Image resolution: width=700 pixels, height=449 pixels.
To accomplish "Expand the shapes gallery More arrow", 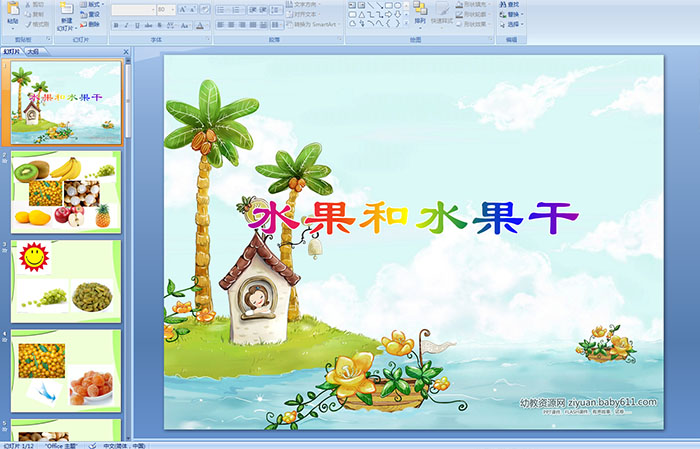I will (406, 23).
